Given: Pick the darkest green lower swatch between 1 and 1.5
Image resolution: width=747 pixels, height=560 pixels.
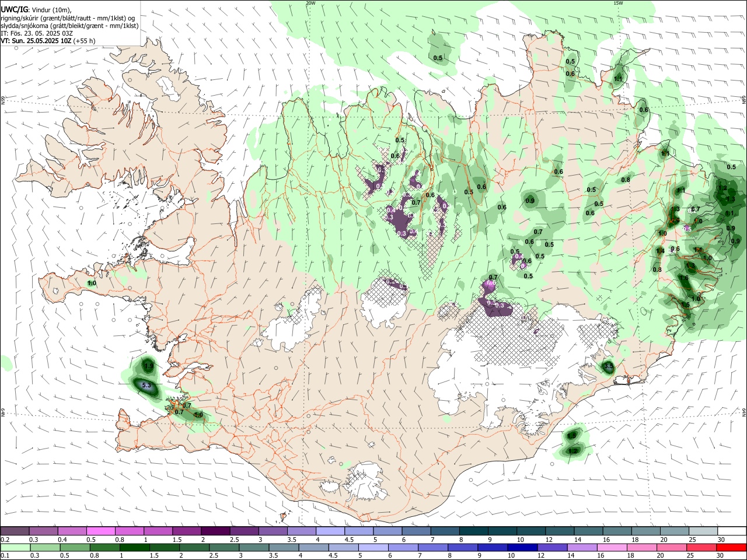Looking at the screenshot, I should coord(134,548).
